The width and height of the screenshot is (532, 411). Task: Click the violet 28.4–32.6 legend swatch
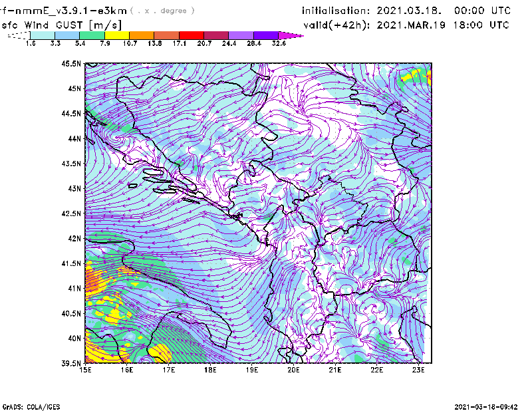click(266, 35)
